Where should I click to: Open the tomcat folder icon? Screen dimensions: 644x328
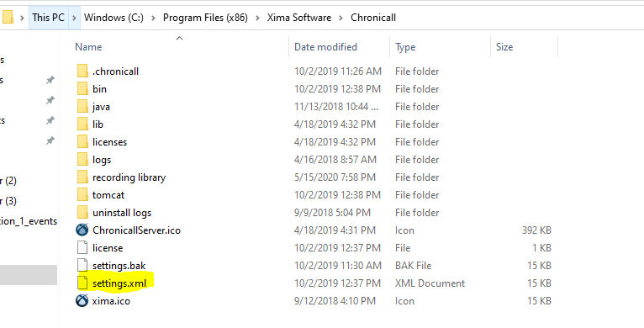pos(82,195)
